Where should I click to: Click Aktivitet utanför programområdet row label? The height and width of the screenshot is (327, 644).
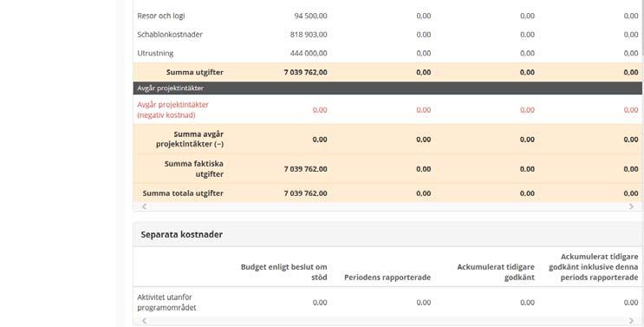pyautogui.click(x=166, y=303)
